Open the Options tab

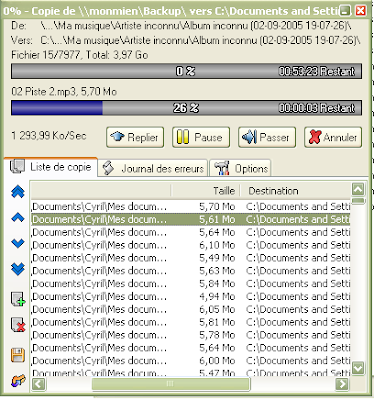240,168
